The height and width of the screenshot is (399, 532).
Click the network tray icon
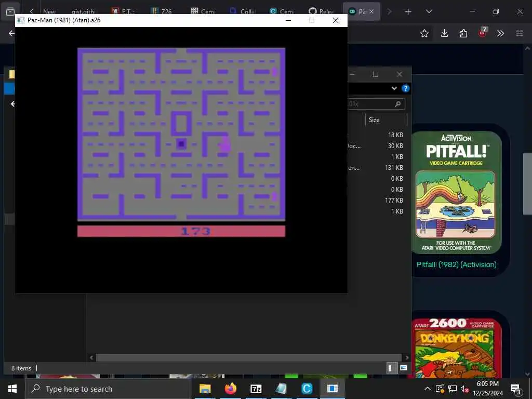(453, 389)
